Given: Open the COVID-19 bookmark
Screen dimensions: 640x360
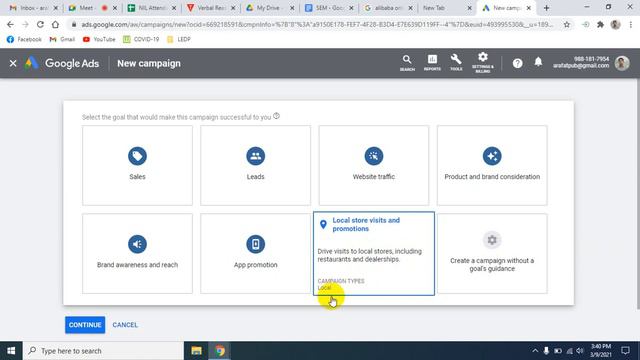Looking at the screenshot, I should coord(141,39).
